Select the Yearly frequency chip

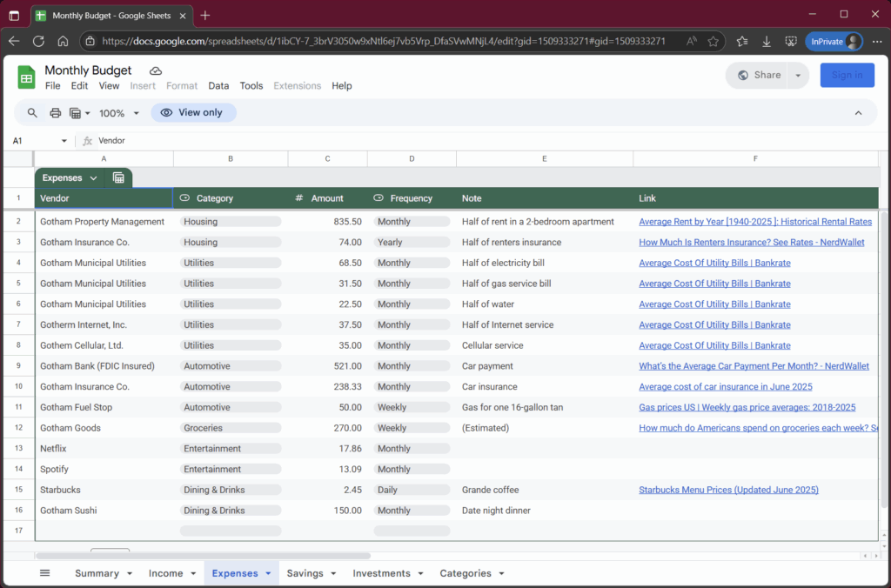tap(412, 242)
